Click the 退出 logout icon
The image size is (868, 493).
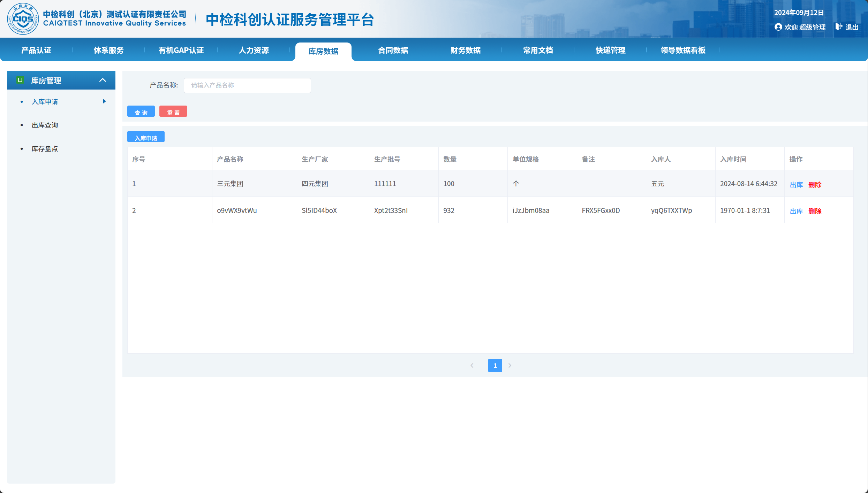[839, 27]
